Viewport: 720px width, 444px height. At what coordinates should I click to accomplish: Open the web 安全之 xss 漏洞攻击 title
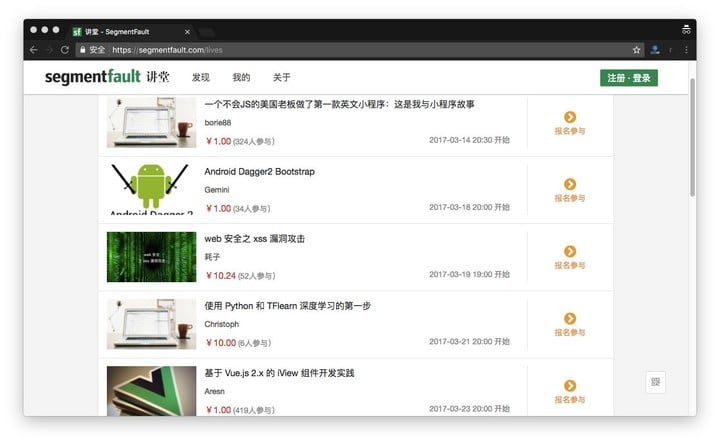(x=254, y=239)
